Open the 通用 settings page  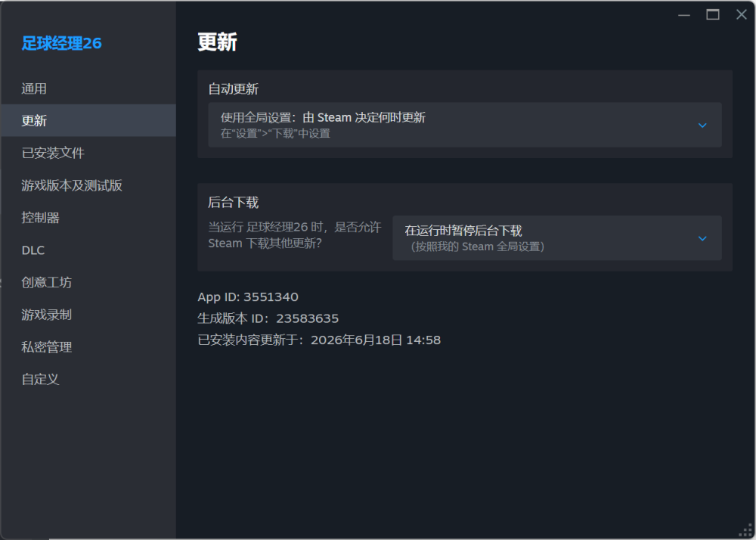coord(88,88)
